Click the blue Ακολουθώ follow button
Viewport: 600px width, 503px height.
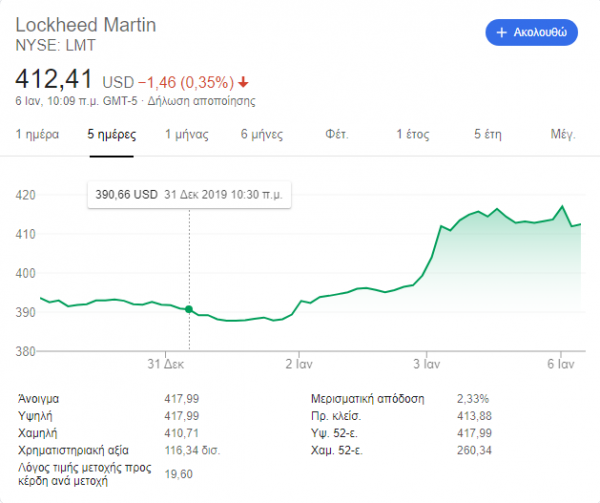[532, 33]
